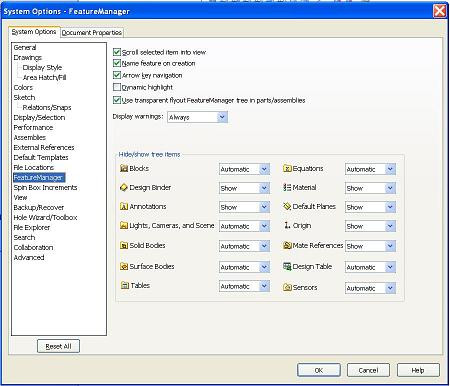The width and height of the screenshot is (450, 386).
Task: Click the Mate References icon
Action: [287, 246]
